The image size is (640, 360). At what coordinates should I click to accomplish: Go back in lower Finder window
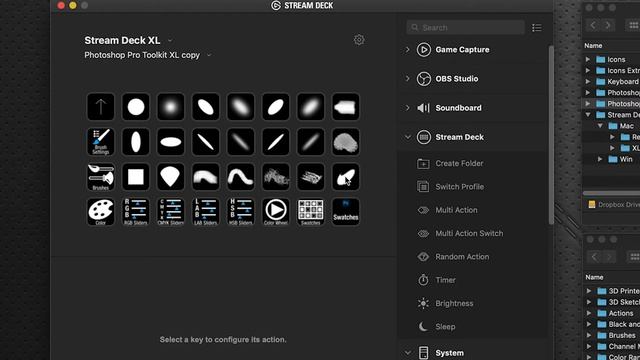(594, 257)
